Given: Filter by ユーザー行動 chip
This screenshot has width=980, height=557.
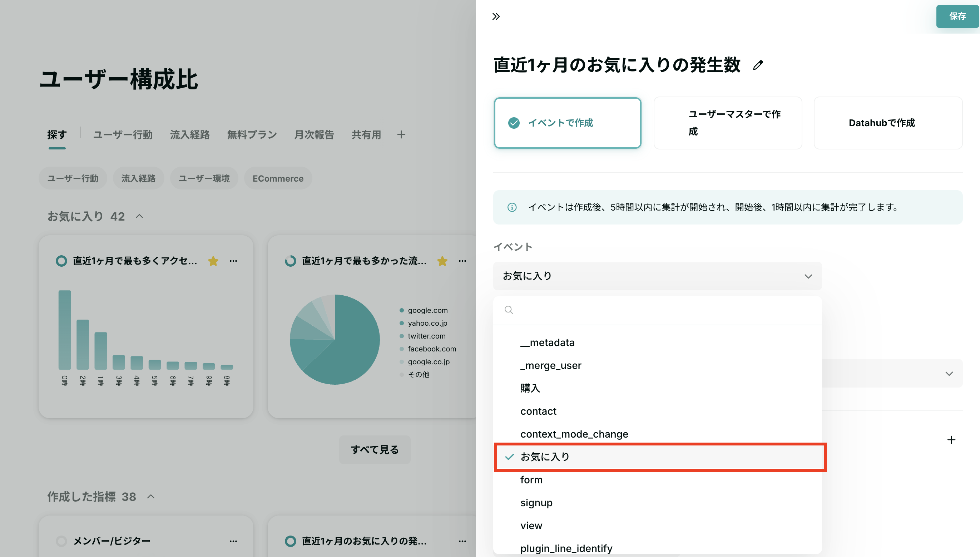Looking at the screenshot, I should click(73, 178).
